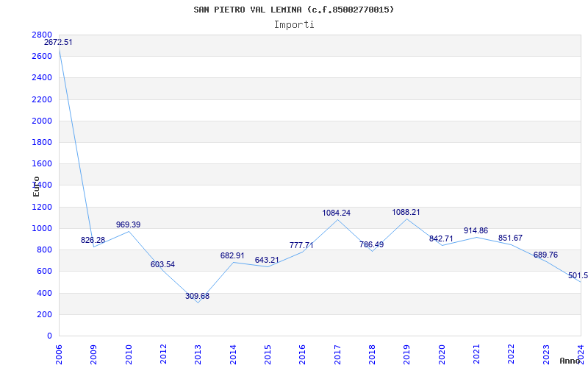Viewport: 588px width, 368px height.
Task: Click the 2600 y-axis tick label
Action: [x=42, y=57]
